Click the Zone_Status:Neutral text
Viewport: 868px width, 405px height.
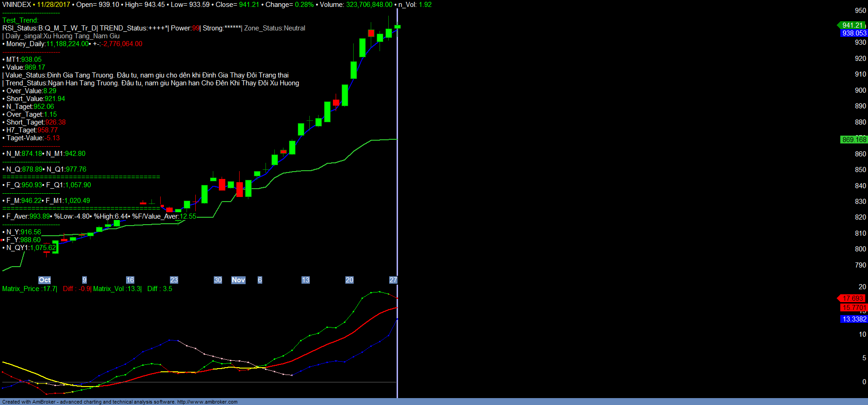(x=275, y=28)
